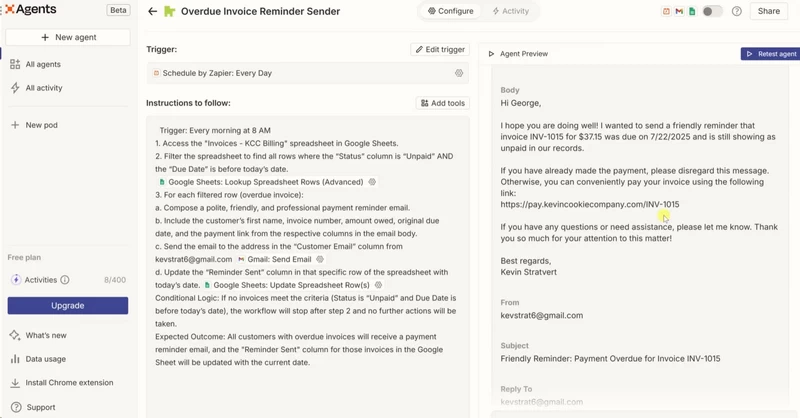This screenshot has width=800, height=418.
Task: Click the Upgrade button
Action: pyautogui.click(x=68, y=305)
